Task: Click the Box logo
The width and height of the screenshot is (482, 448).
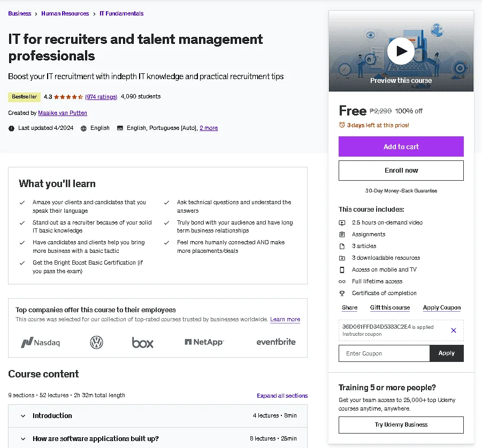Action: 142,342
